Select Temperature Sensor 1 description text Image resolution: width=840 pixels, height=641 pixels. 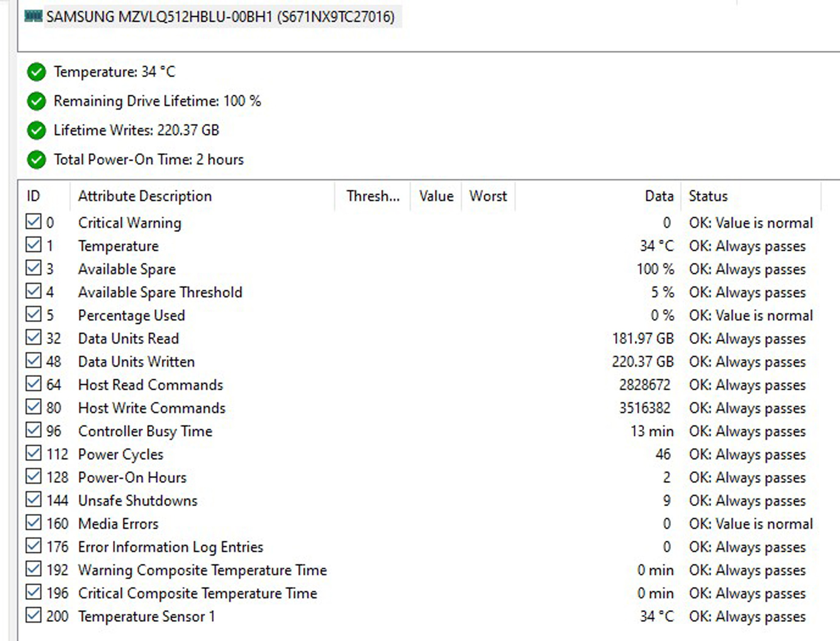[147, 617]
